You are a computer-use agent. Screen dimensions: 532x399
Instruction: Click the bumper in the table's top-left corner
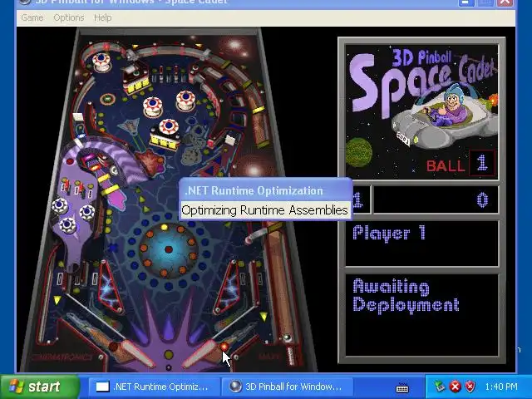click(x=101, y=62)
